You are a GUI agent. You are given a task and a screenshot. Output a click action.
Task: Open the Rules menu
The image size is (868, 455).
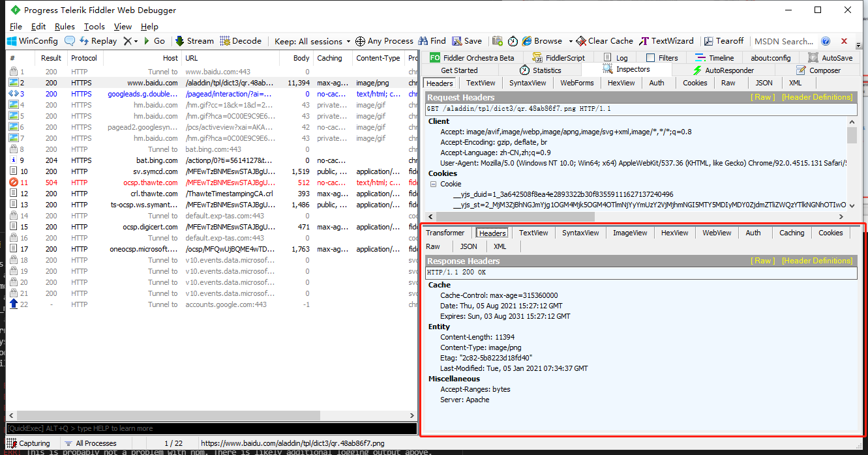click(65, 27)
